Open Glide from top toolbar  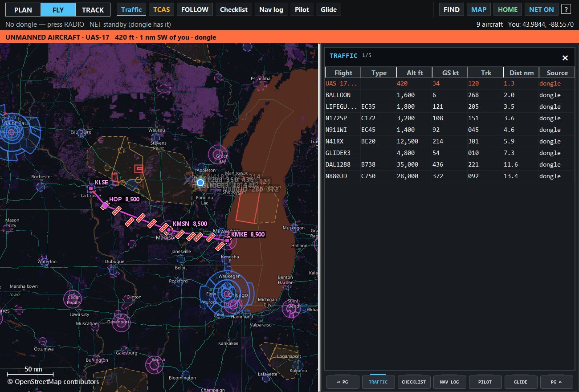click(x=329, y=9)
